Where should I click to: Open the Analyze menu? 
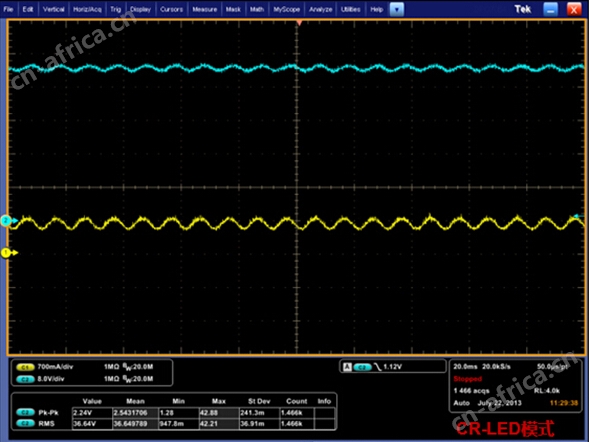pyautogui.click(x=320, y=9)
